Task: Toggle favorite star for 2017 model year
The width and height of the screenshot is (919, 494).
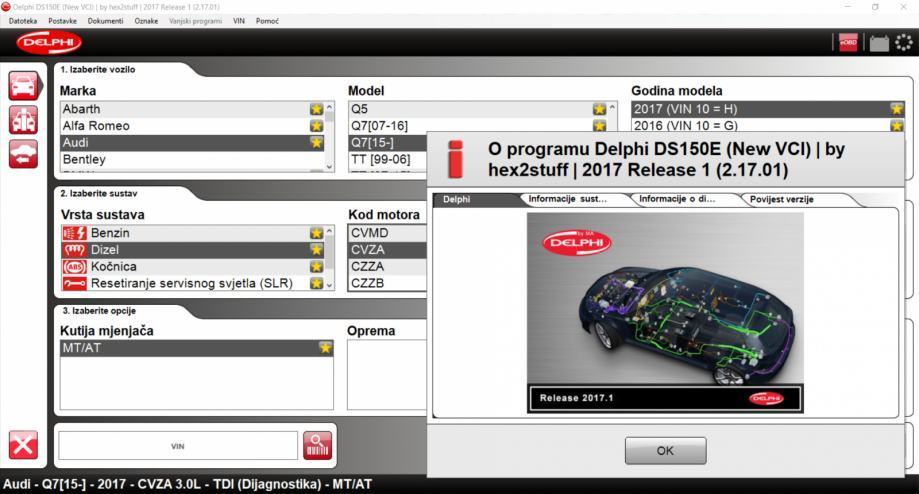Action: 896,109
